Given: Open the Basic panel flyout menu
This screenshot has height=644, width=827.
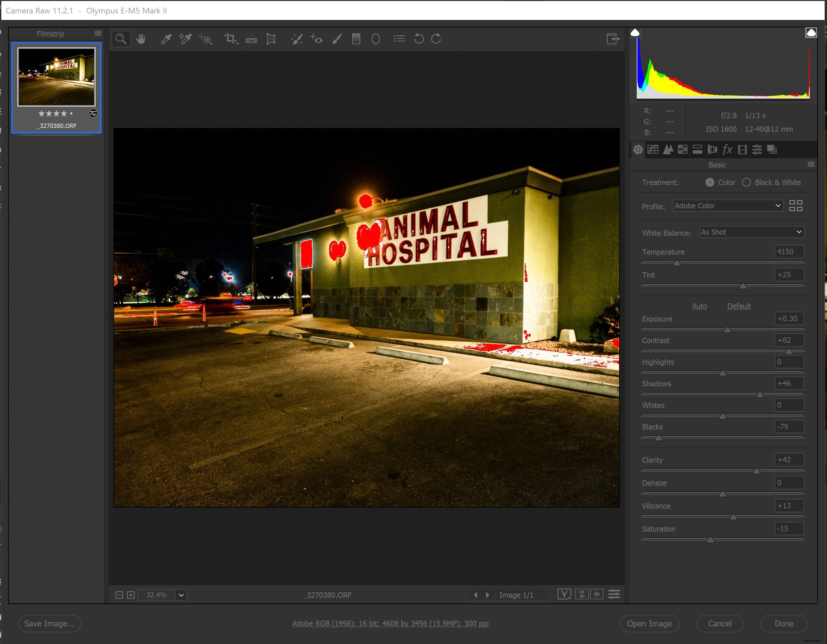Looking at the screenshot, I should tap(811, 164).
